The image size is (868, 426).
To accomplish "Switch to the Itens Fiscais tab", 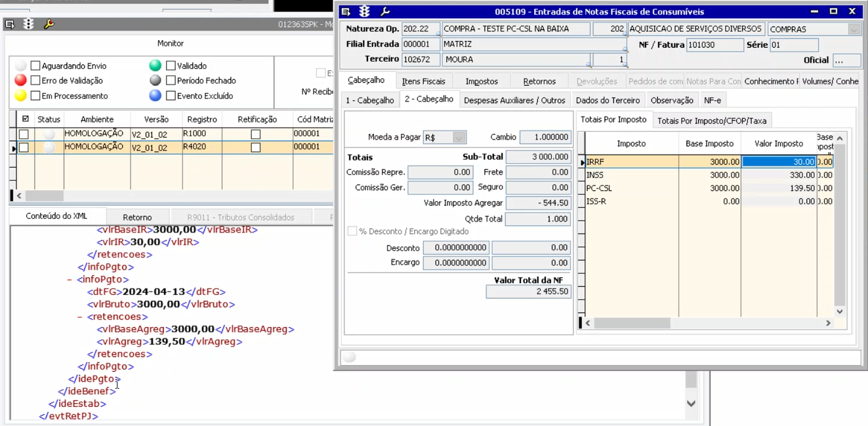I will click(423, 81).
